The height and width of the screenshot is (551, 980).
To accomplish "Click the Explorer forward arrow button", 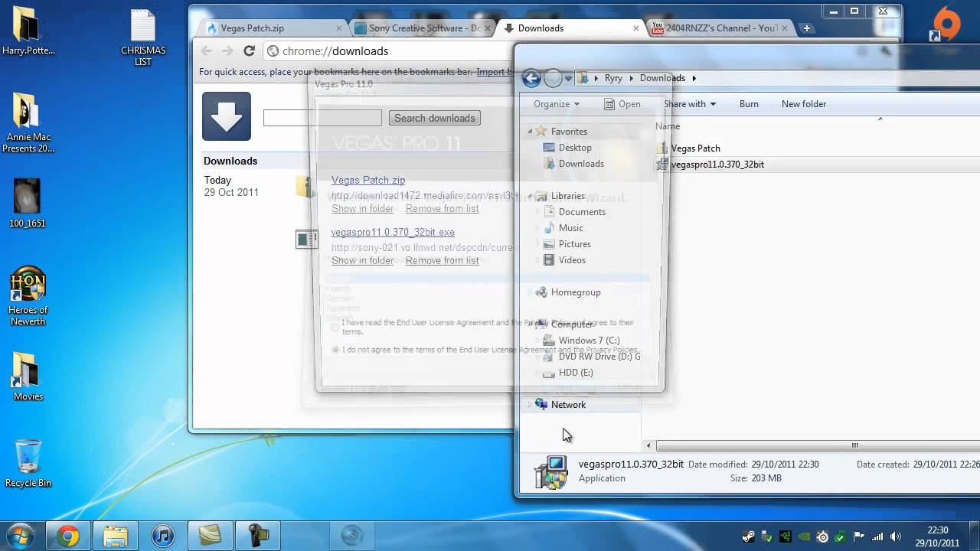I will pyautogui.click(x=553, y=78).
